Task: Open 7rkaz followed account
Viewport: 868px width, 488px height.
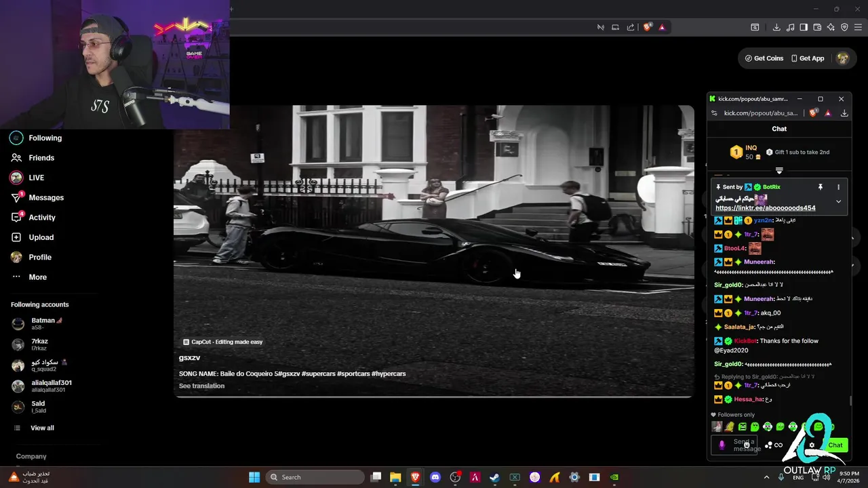Action: [31, 344]
